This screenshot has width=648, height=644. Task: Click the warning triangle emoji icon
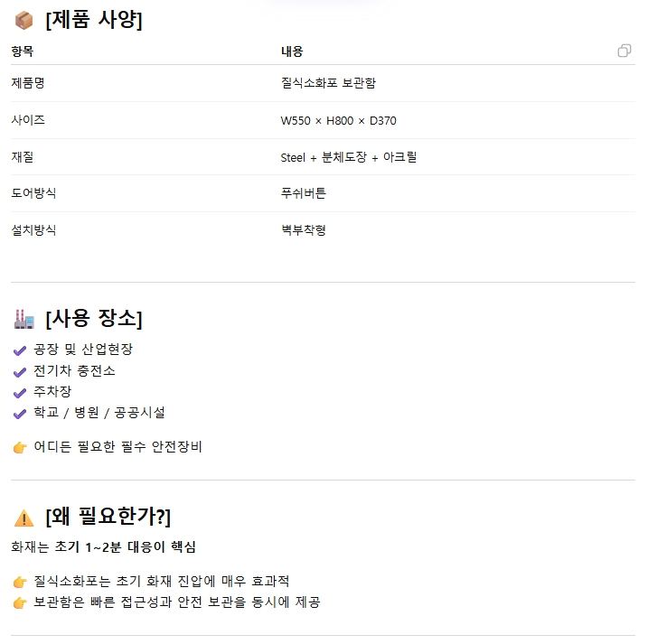point(24,518)
